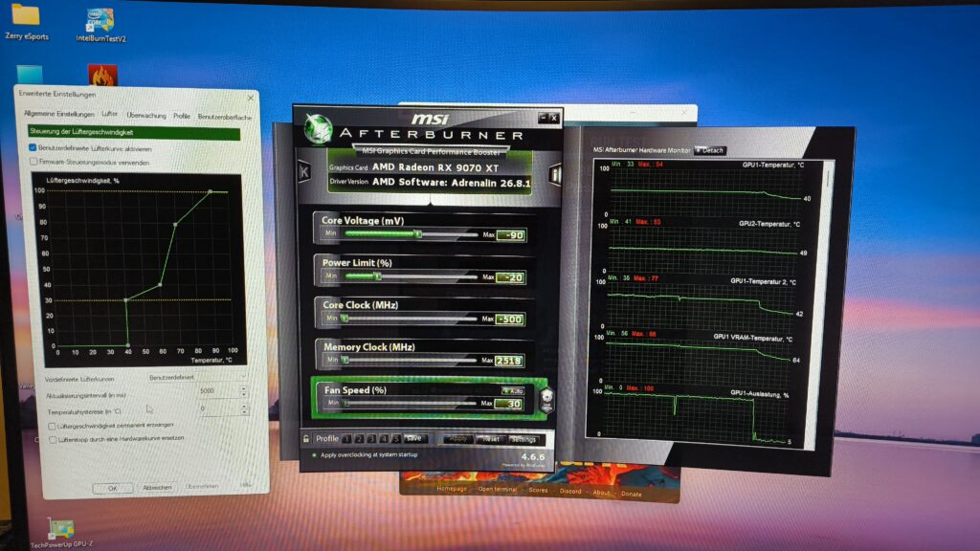Click the Memory Clock value field 2518

pyautogui.click(x=509, y=361)
